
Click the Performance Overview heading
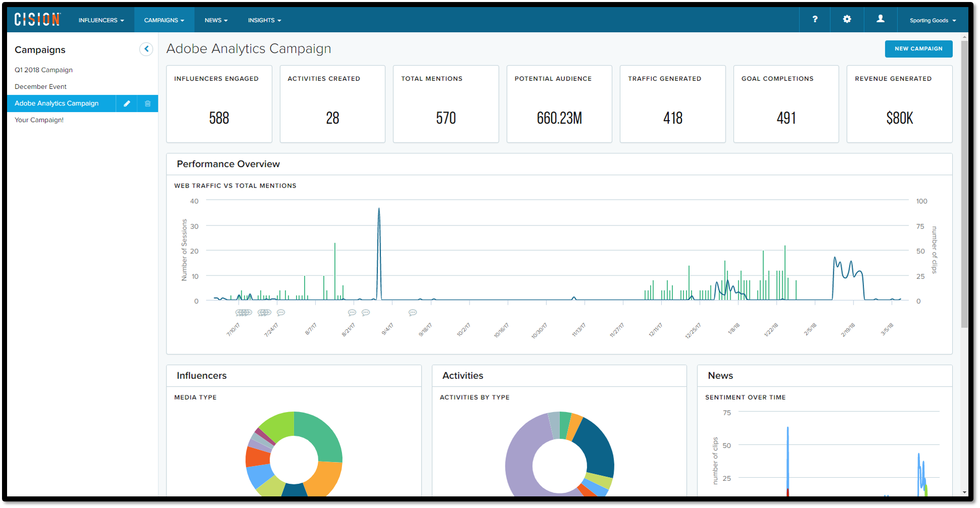click(228, 164)
